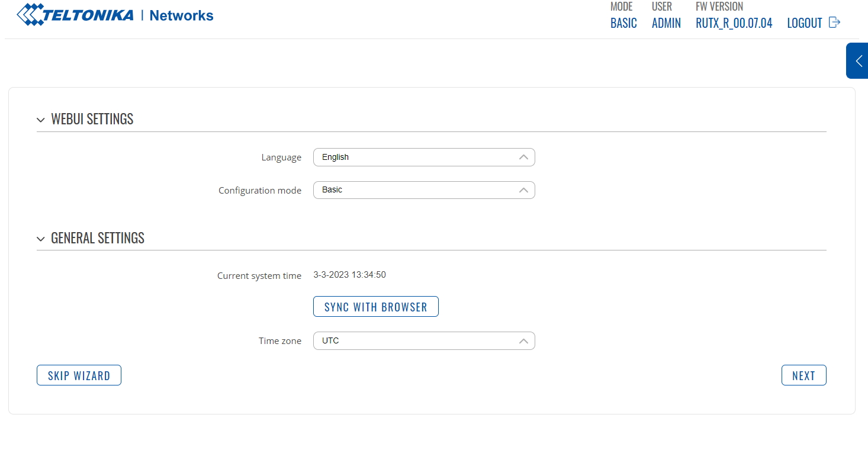Click the logout arrow icon

coord(834,23)
